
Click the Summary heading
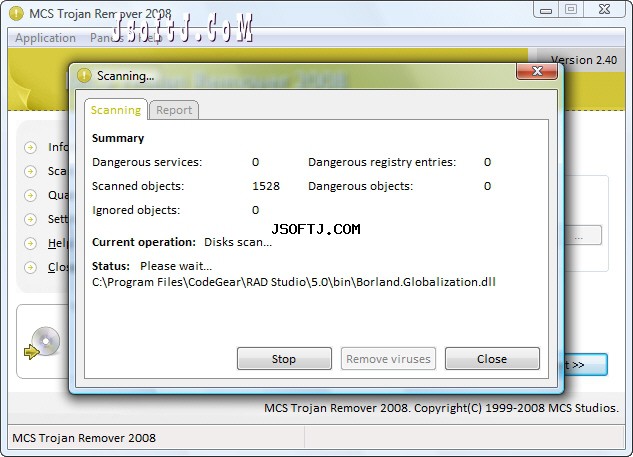[118, 138]
